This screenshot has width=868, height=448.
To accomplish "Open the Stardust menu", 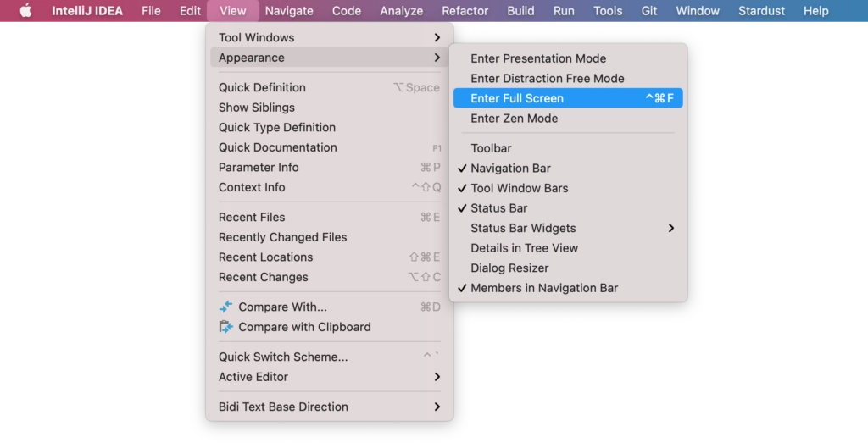I will point(761,10).
